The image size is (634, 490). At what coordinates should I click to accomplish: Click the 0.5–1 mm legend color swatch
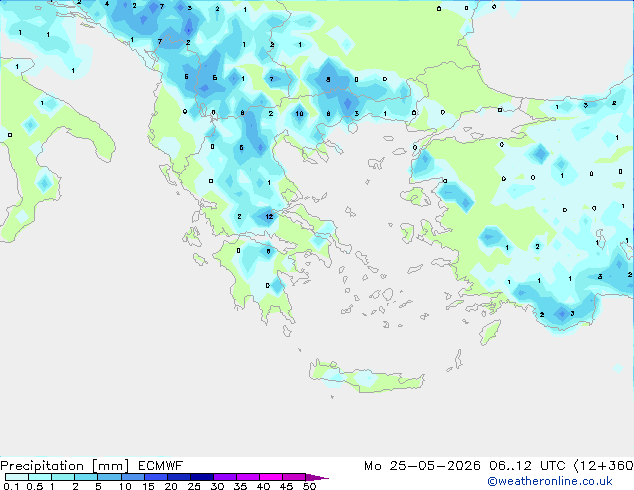(40, 477)
